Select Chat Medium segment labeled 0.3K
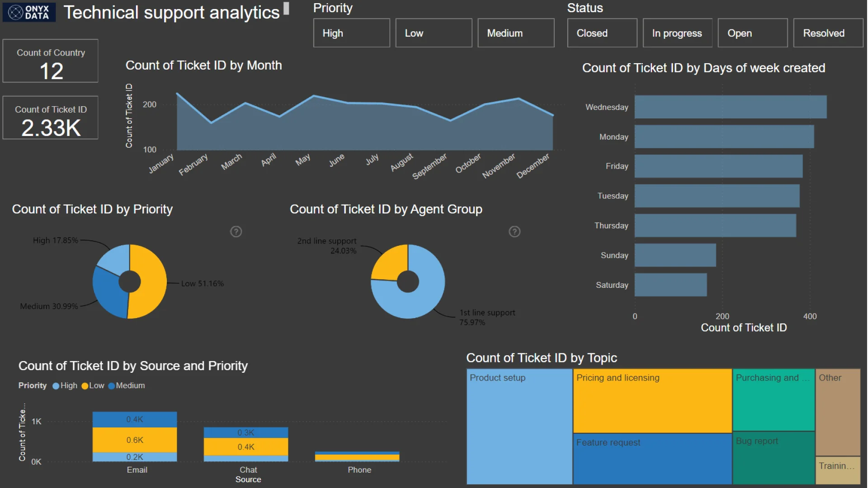This screenshot has width=868, height=488. pos(246,432)
